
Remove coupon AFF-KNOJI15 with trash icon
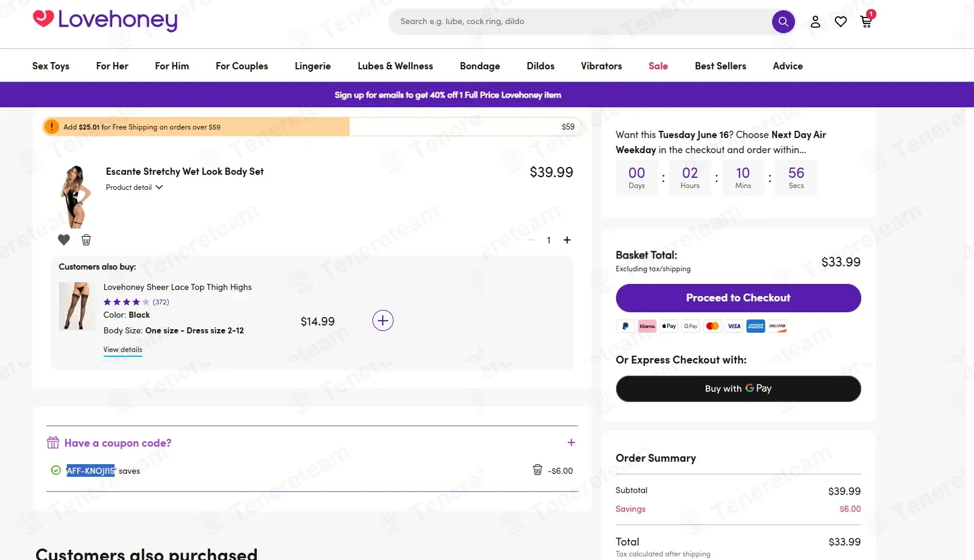(538, 470)
